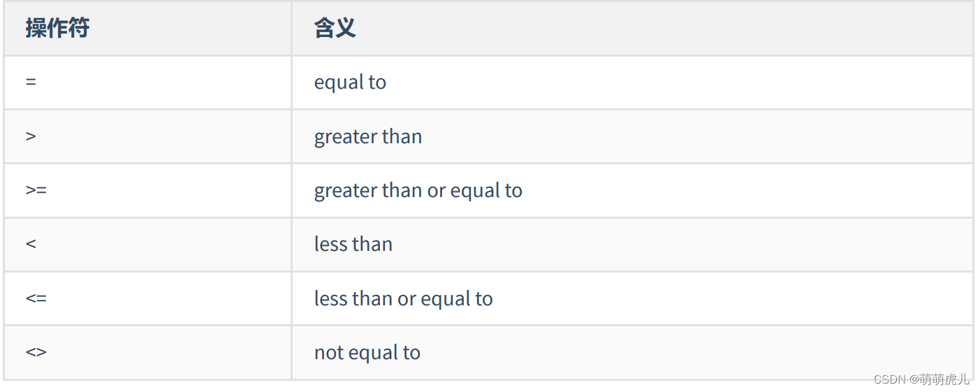Select the < operator cell
Viewport: 980px width, 392px height.
coord(31,244)
